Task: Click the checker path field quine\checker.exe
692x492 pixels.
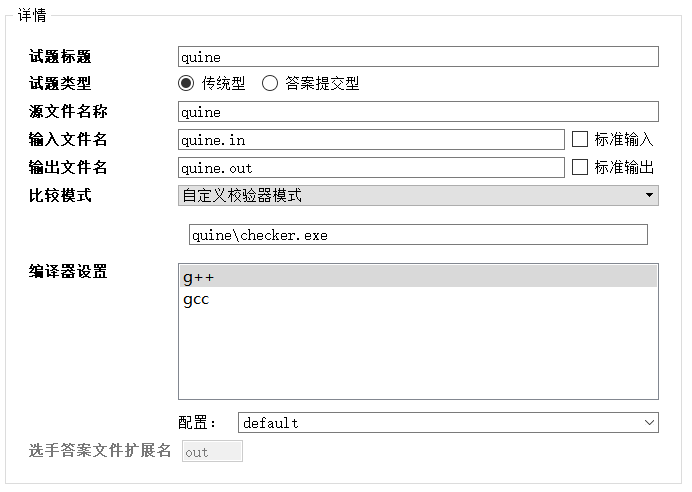Action: point(418,235)
